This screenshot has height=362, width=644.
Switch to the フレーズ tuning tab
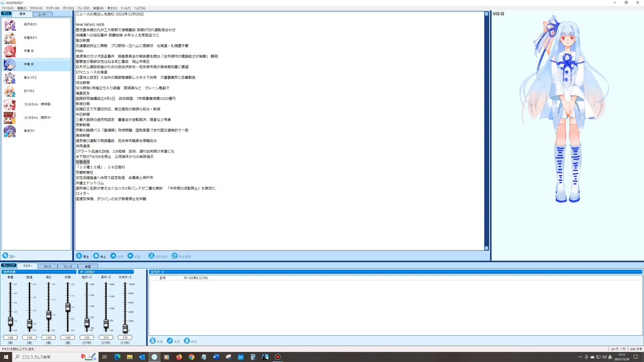67,266
